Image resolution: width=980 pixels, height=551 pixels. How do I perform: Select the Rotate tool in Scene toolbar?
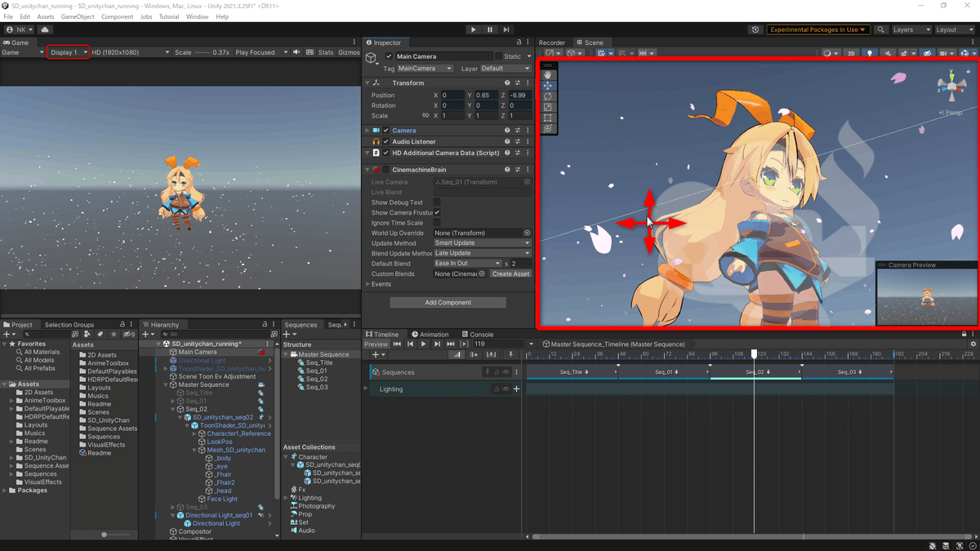click(548, 96)
